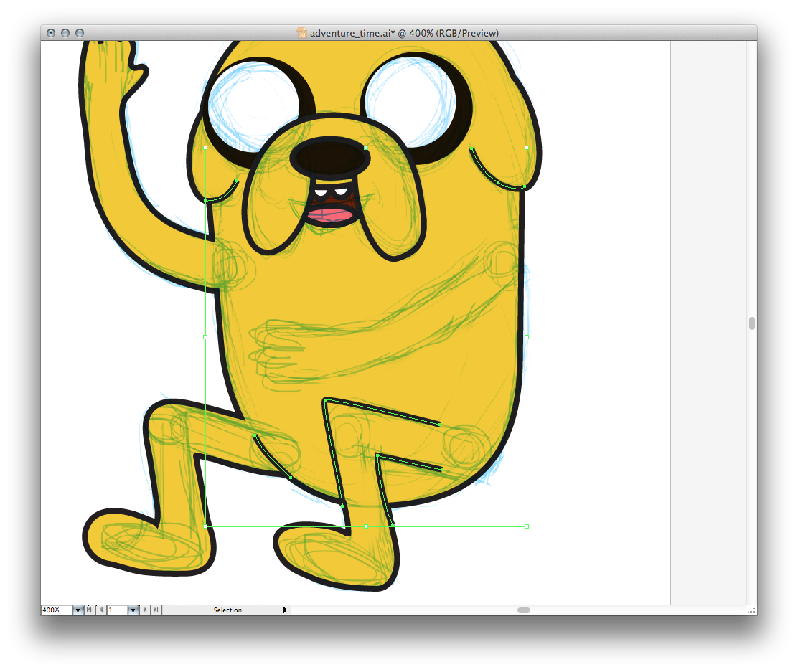Click the bottom-right bounding box handle

tap(527, 526)
